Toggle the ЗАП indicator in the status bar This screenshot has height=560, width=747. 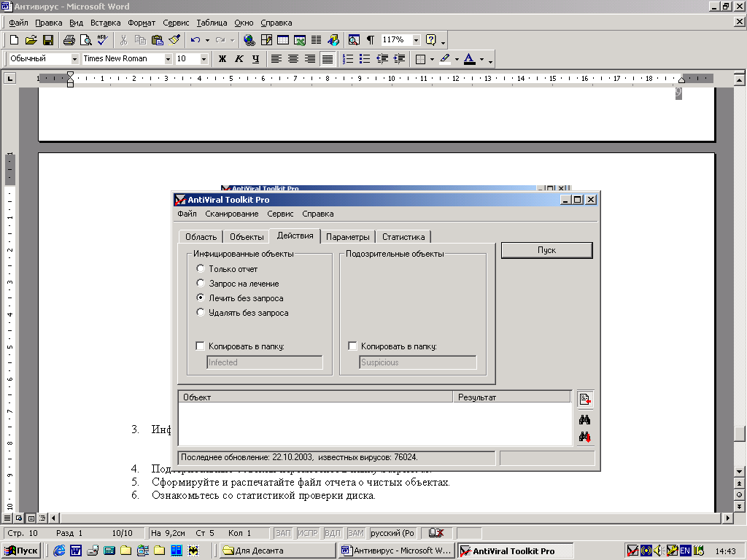[x=284, y=533]
